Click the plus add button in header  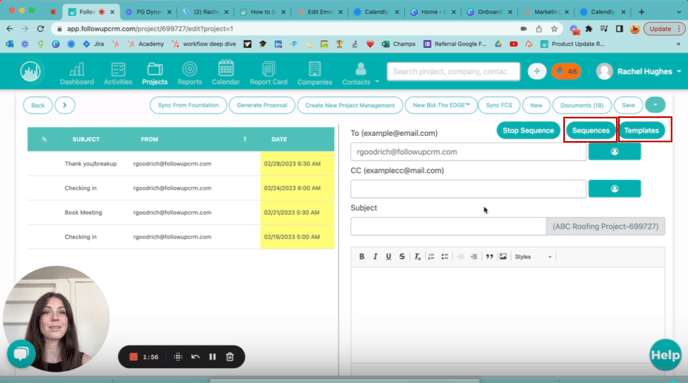pyautogui.click(x=537, y=71)
